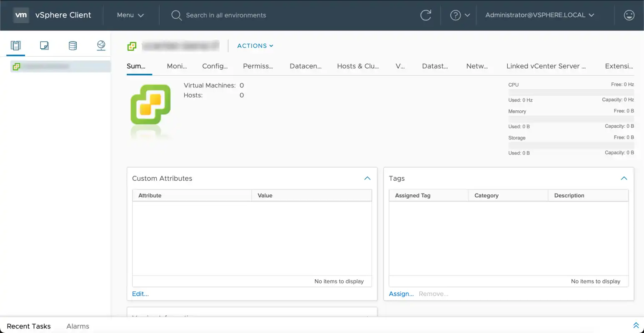Click Edit link under Custom Attributes
The width and height of the screenshot is (644, 333).
coord(140,294)
